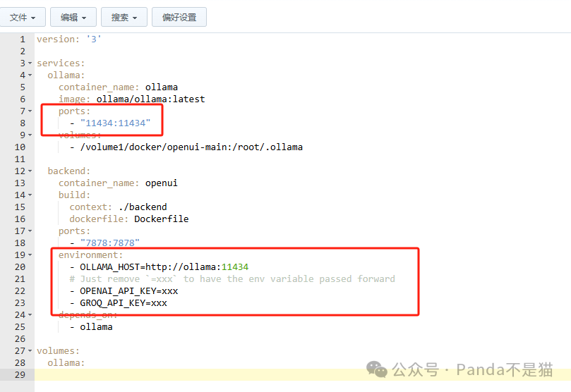The height and width of the screenshot is (392, 571).
Task: Place cursor on empty highlighted line 29
Action: point(303,375)
